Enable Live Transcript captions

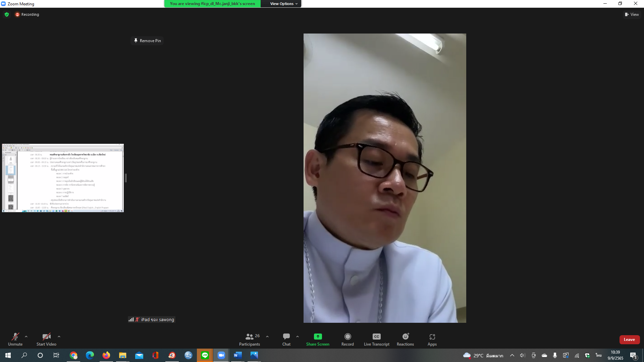[x=377, y=339]
